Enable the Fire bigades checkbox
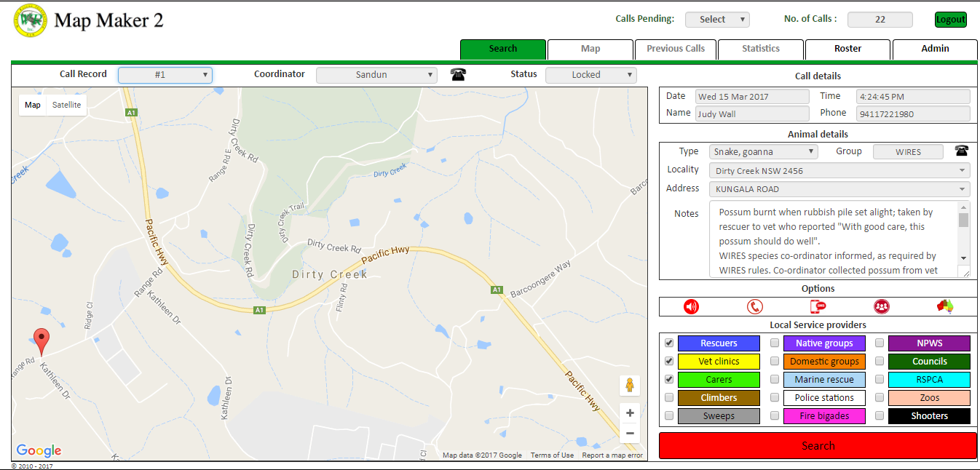The height and width of the screenshot is (470, 980). coord(775,415)
